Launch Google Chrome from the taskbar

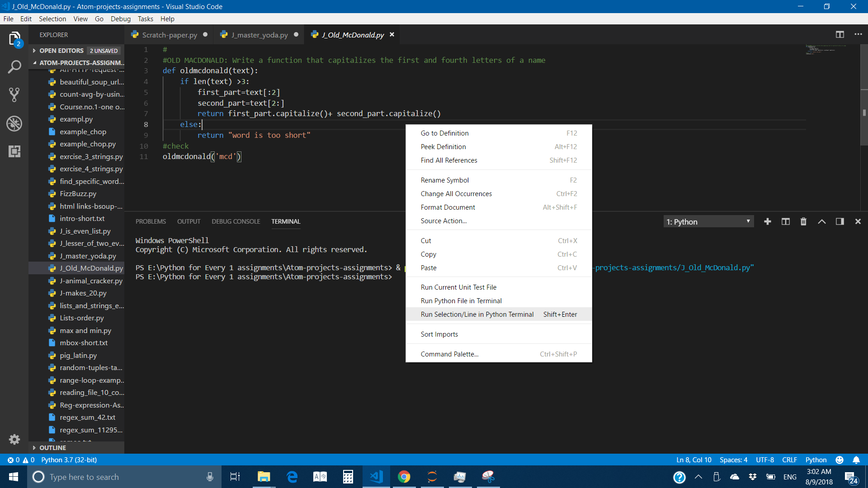pos(404,476)
